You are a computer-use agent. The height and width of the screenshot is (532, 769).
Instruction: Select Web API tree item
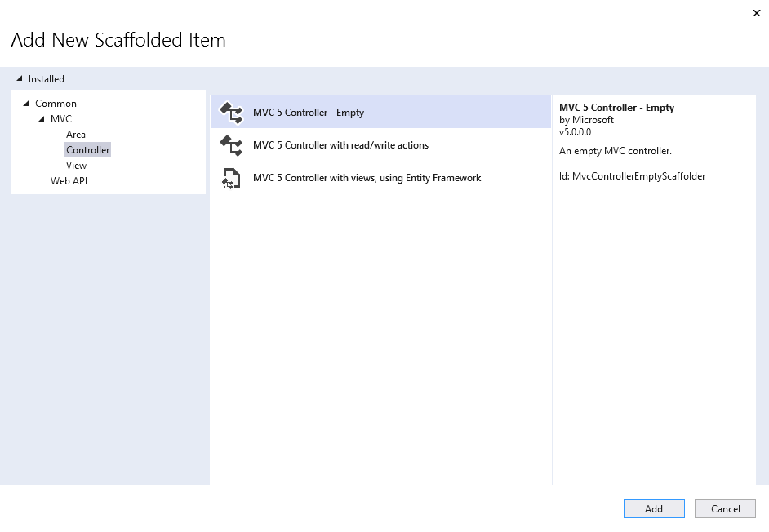[x=69, y=181]
